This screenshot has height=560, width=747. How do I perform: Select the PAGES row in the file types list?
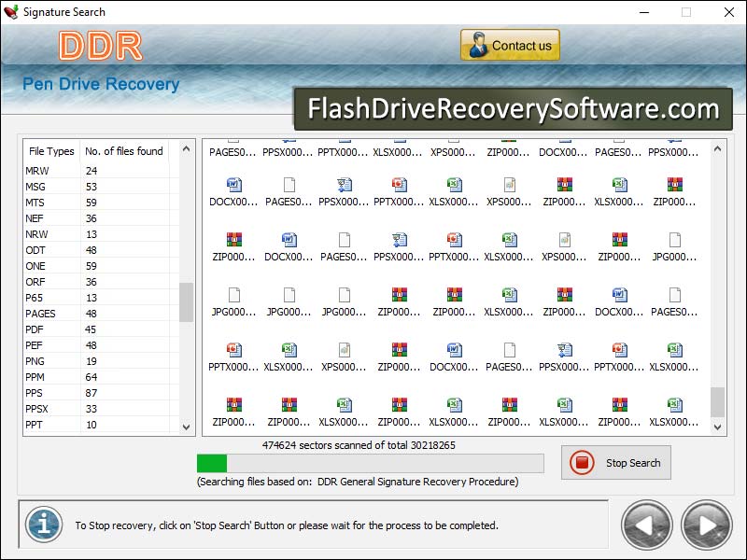click(x=102, y=314)
